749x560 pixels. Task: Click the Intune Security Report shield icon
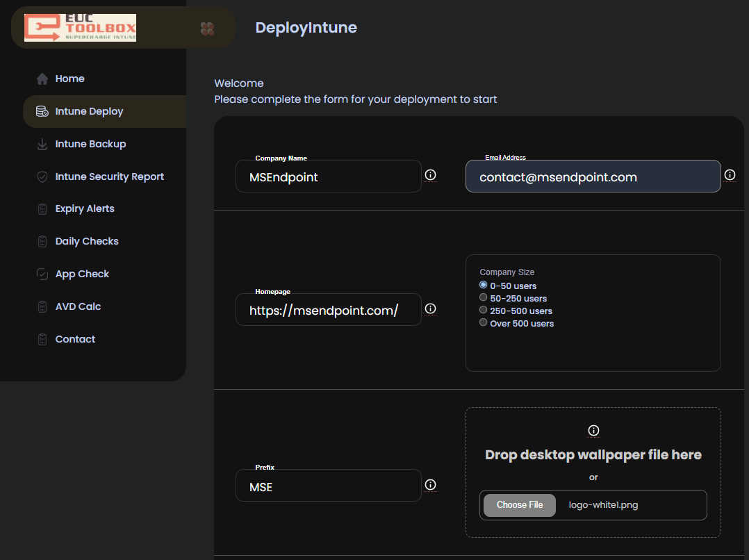coord(42,176)
